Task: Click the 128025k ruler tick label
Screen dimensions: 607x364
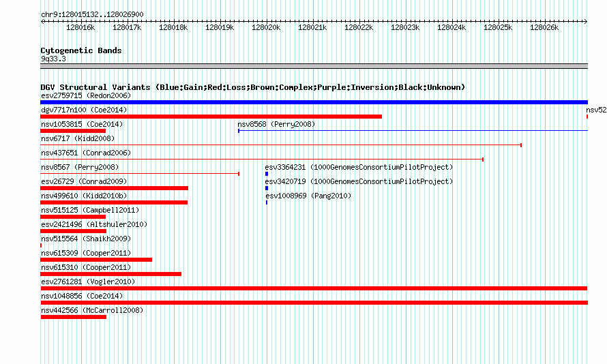Action: click(498, 28)
